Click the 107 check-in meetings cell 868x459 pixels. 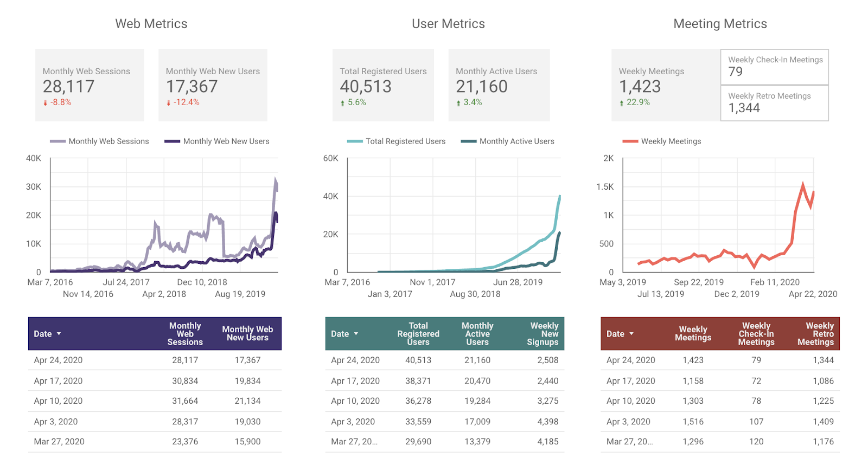(756, 422)
